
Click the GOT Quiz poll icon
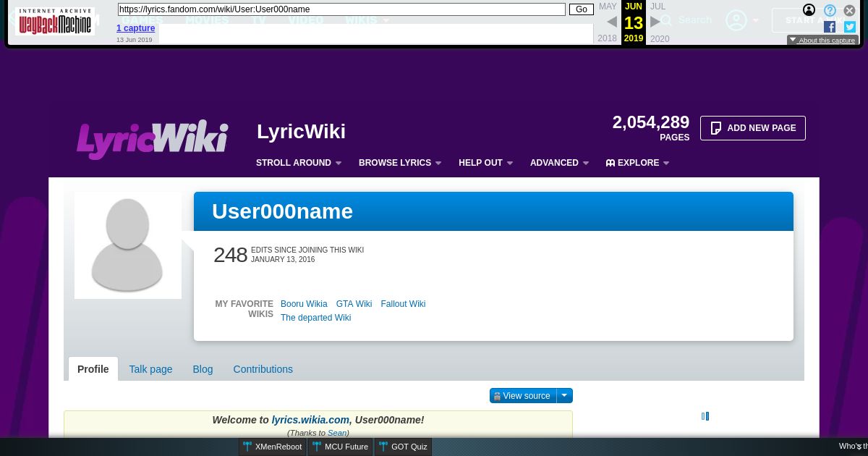[383, 447]
